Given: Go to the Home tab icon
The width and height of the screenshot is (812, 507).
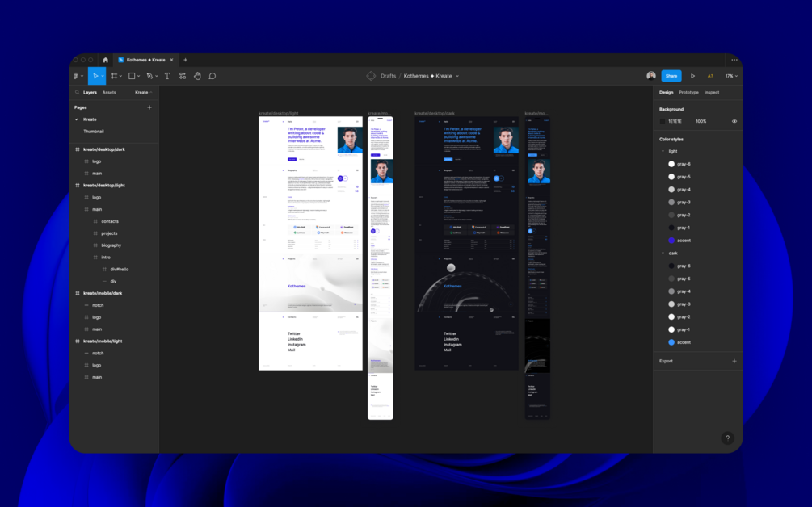Looking at the screenshot, I should point(106,60).
